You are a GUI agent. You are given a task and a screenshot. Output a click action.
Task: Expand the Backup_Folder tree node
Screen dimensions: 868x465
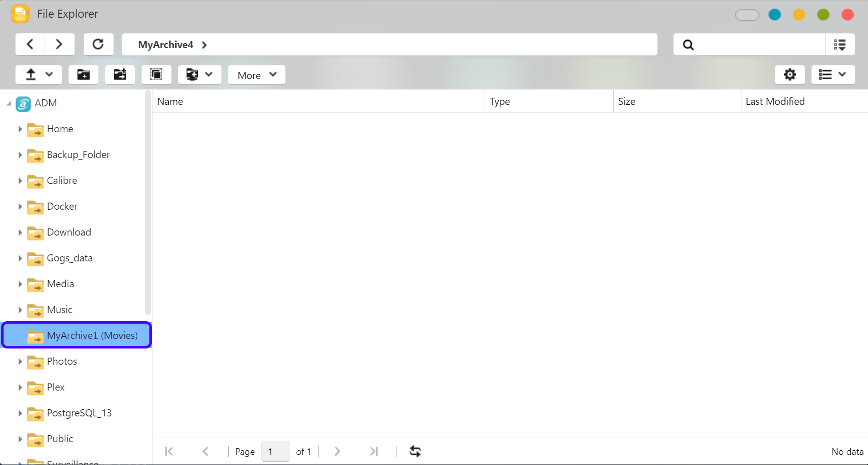pyautogui.click(x=20, y=155)
